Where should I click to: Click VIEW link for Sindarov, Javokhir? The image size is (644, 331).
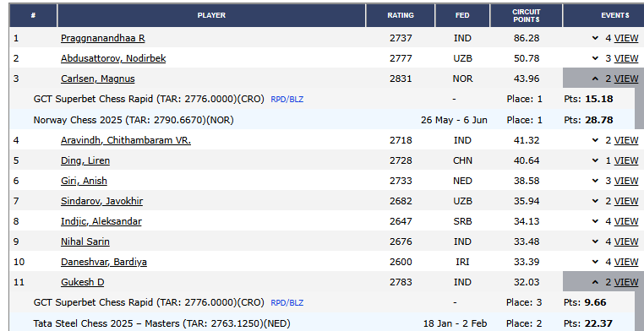[626, 201]
